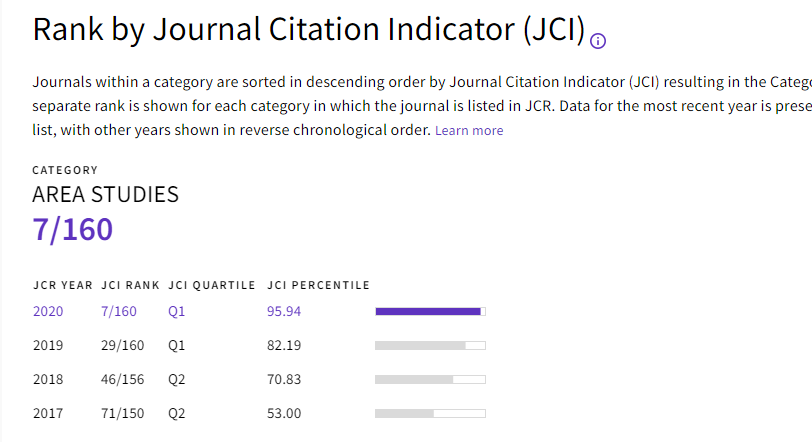Click the 7/160 JCI rank in 2020 row

tap(119, 311)
